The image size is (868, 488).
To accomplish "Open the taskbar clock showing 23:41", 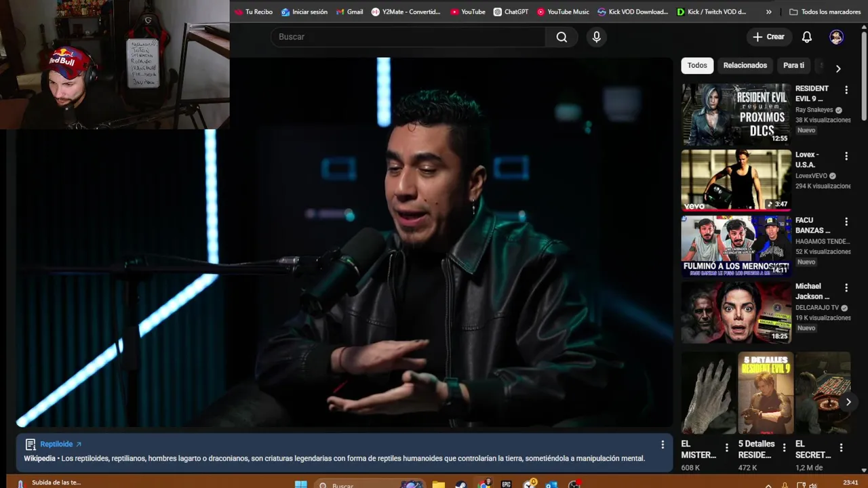I will click(850, 483).
